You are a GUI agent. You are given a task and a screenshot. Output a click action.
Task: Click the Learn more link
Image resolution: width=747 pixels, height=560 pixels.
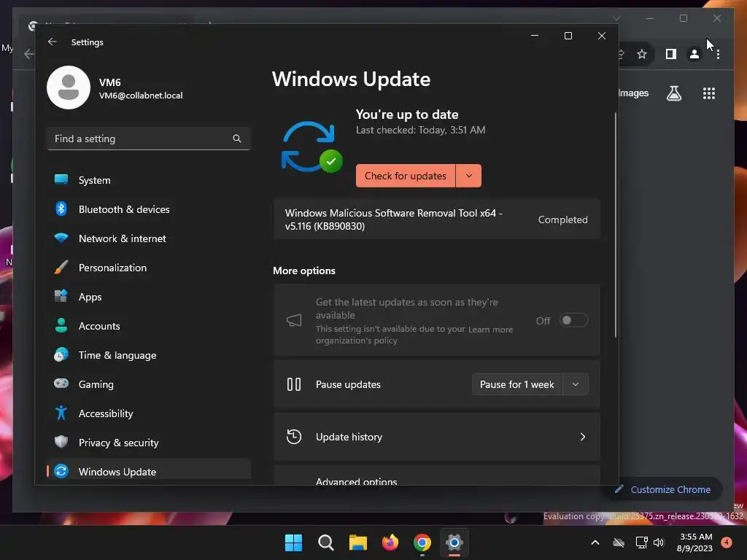coord(490,330)
